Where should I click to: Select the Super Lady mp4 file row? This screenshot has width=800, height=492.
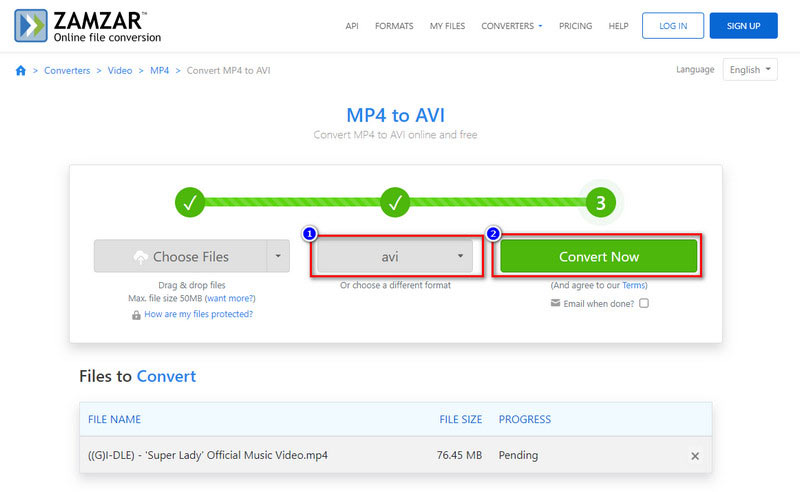(x=208, y=456)
